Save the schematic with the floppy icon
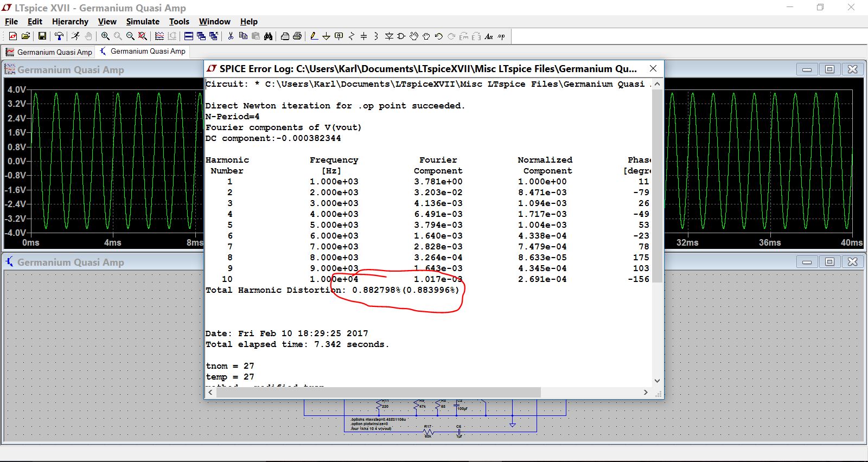Image resolution: width=868 pixels, height=462 pixels. tap(42, 36)
